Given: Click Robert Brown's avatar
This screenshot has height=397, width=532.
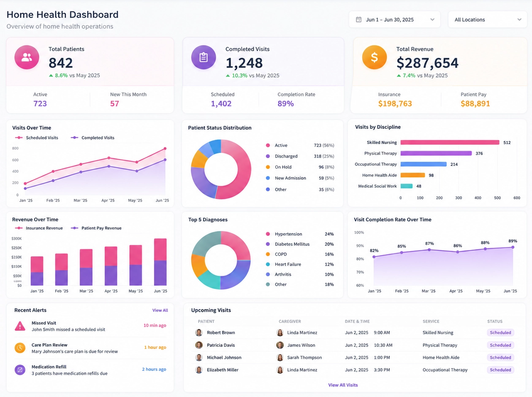Looking at the screenshot, I should pyautogui.click(x=199, y=333).
